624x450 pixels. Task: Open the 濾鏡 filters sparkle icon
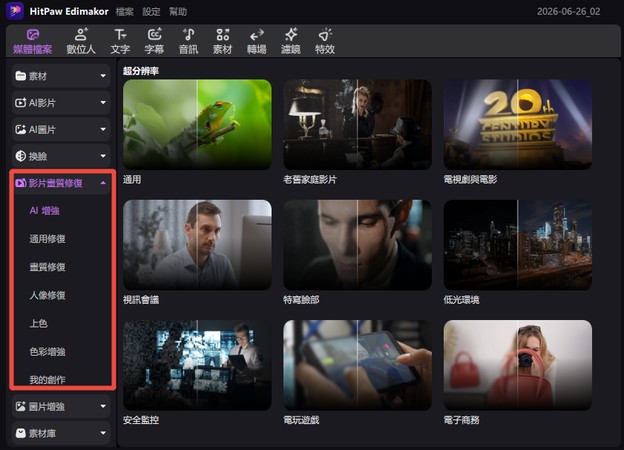[x=291, y=35]
